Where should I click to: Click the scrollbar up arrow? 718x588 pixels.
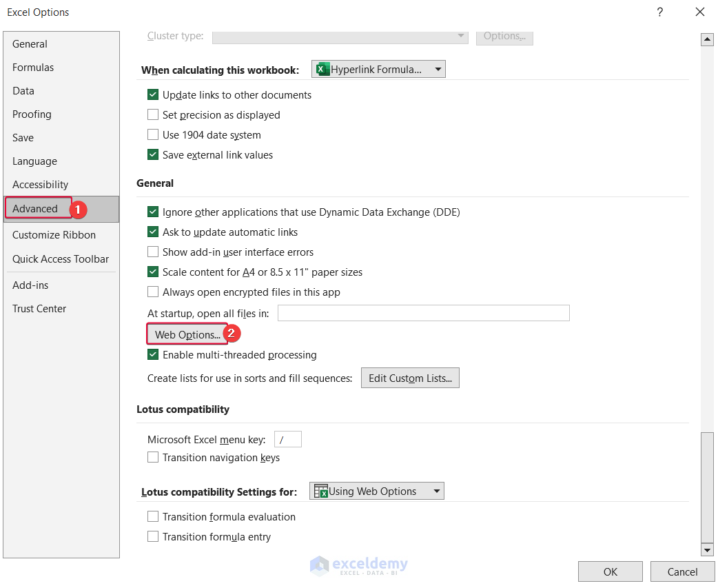(x=707, y=40)
